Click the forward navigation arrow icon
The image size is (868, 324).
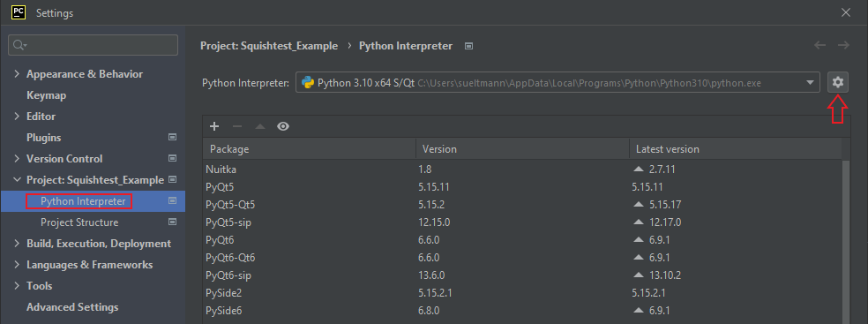tap(843, 45)
